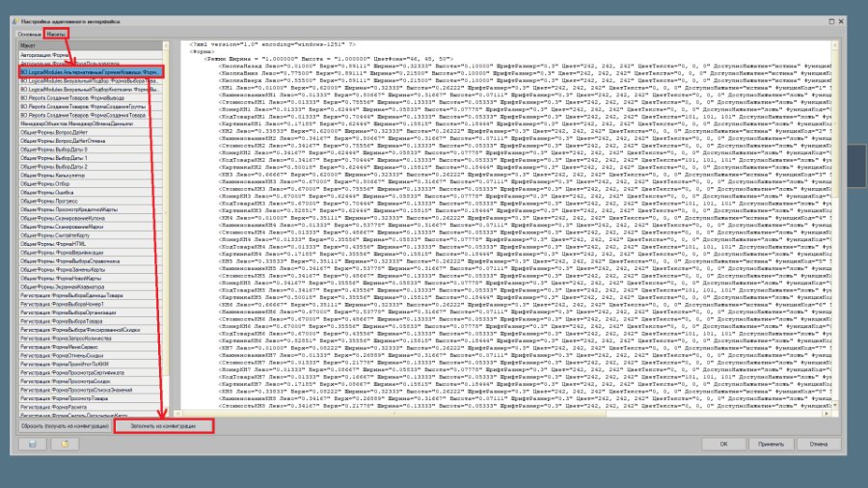Click the Макет column header

click(91, 45)
